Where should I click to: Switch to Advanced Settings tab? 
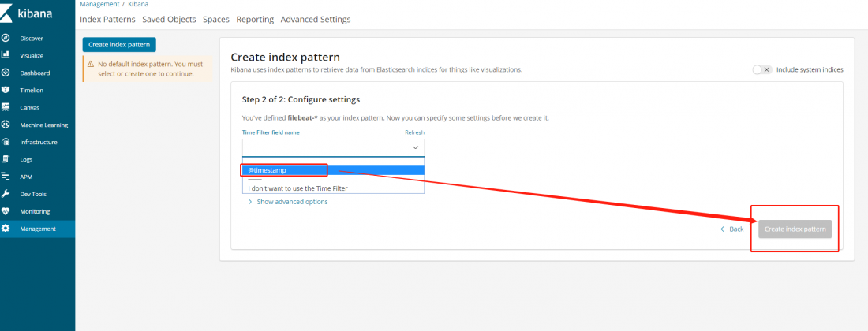click(x=316, y=20)
